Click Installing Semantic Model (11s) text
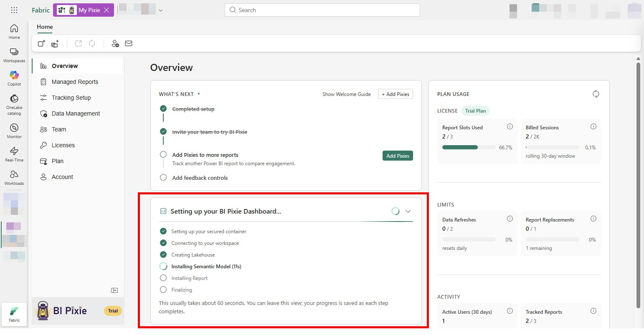This screenshot has height=335, width=644. click(206, 267)
